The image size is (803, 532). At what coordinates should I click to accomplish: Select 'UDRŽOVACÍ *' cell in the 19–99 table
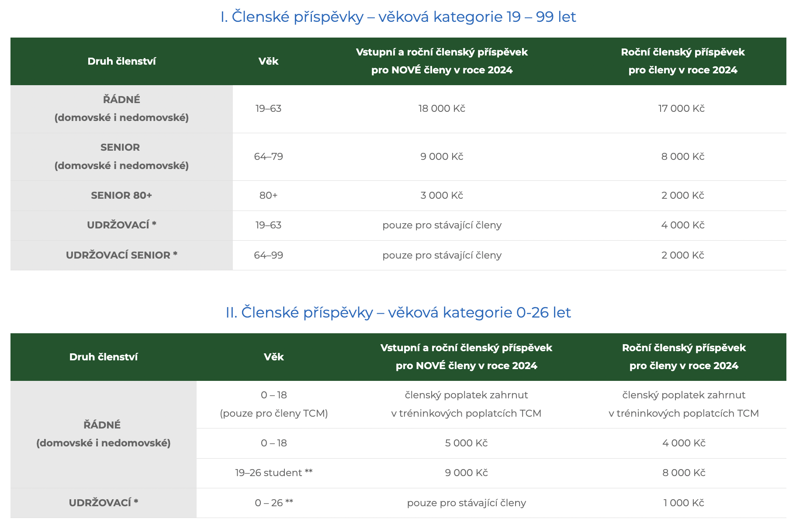click(x=121, y=225)
